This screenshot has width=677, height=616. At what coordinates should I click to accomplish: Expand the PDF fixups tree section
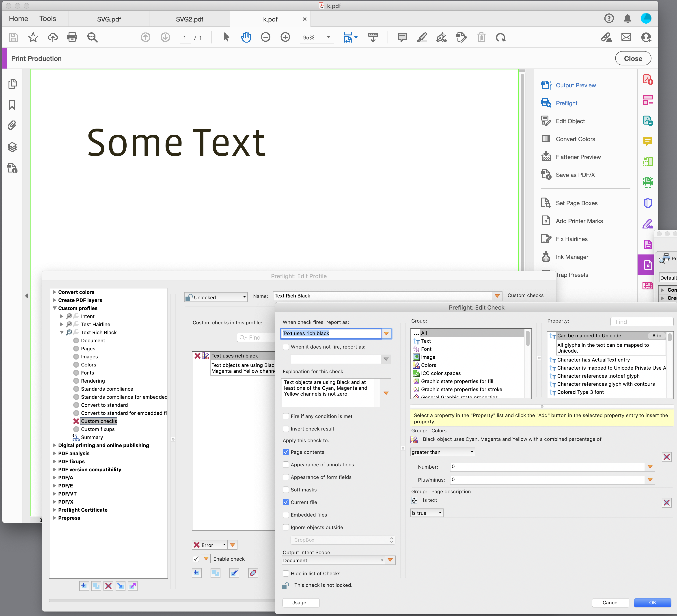(55, 461)
